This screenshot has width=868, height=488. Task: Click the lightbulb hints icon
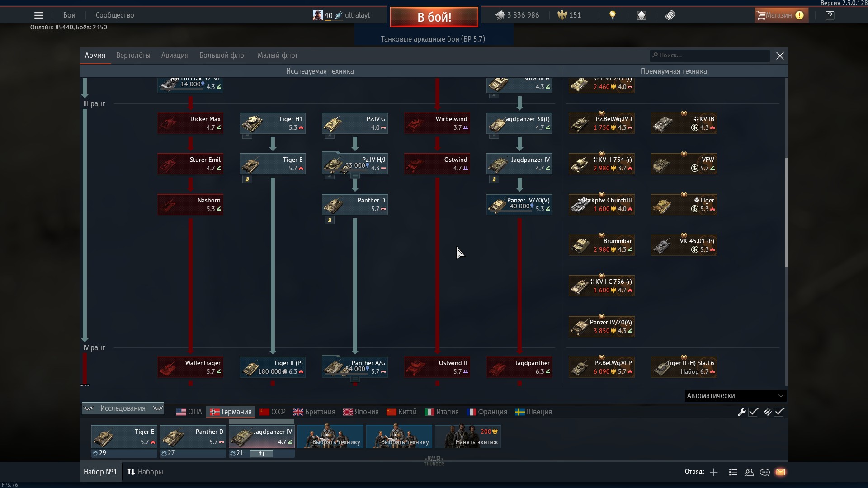pos(613,15)
